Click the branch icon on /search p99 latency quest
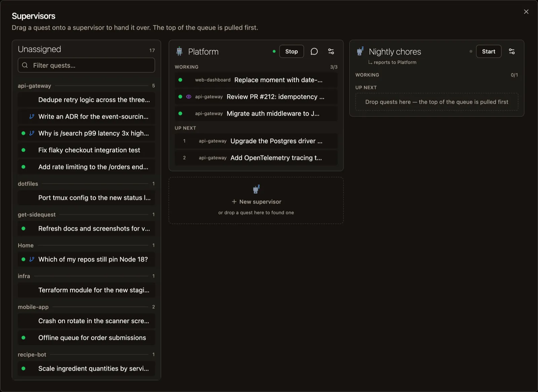The width and height of the screenshot is (538, 392). pos(32,133)
